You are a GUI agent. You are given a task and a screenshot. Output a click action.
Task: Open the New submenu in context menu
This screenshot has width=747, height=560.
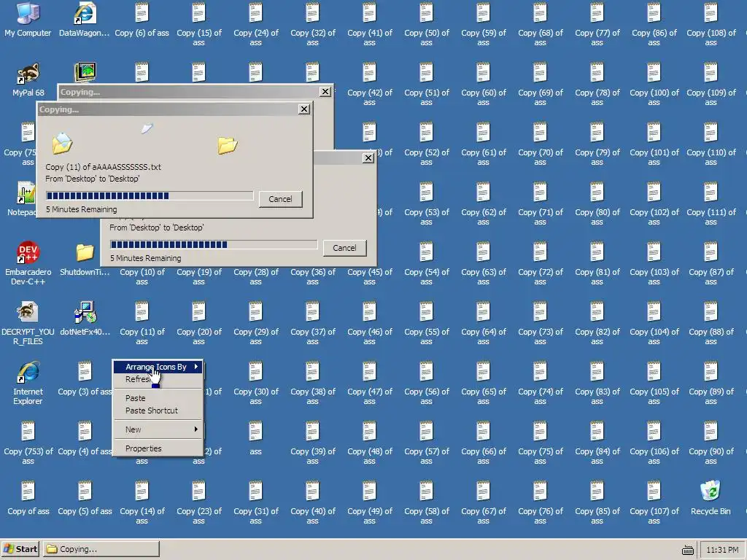[x=158, y=429]
